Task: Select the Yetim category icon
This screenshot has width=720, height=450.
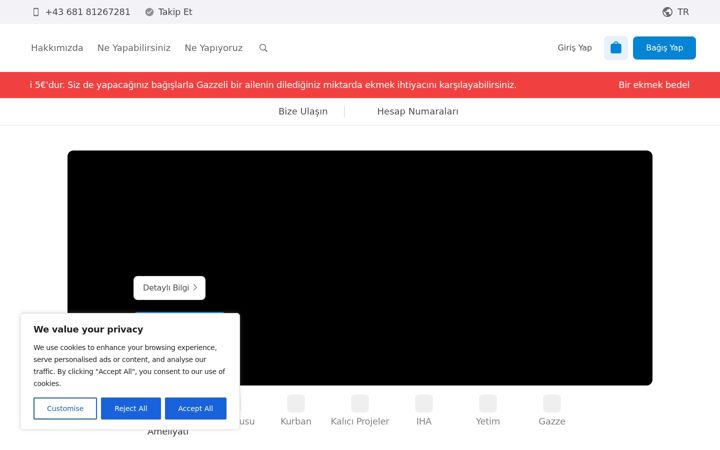Action: tap(488, 403)
